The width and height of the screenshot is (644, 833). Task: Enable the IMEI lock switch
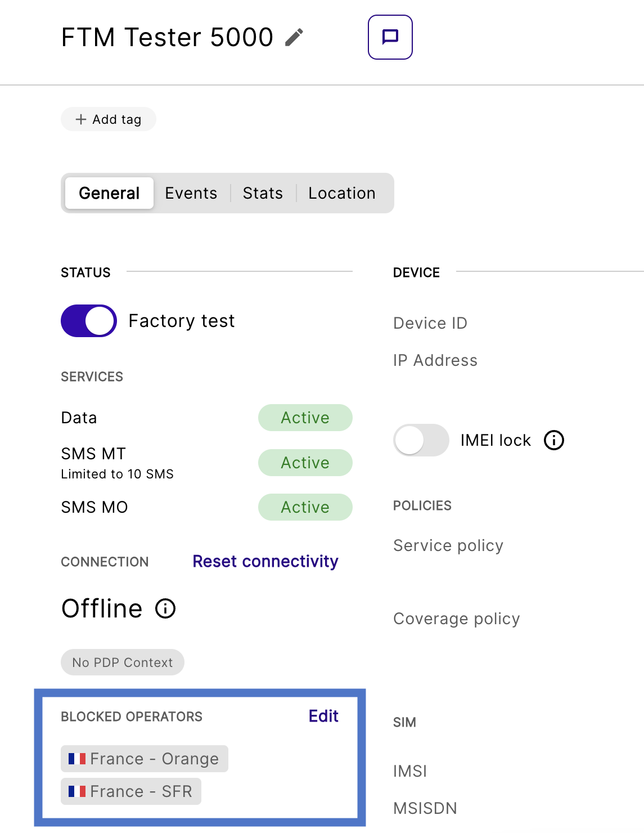[421, 440]
